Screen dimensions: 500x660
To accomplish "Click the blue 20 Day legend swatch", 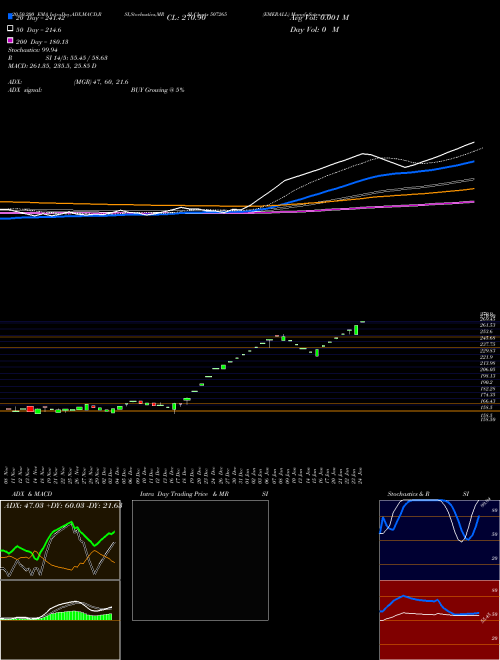I will click(11, 17).
